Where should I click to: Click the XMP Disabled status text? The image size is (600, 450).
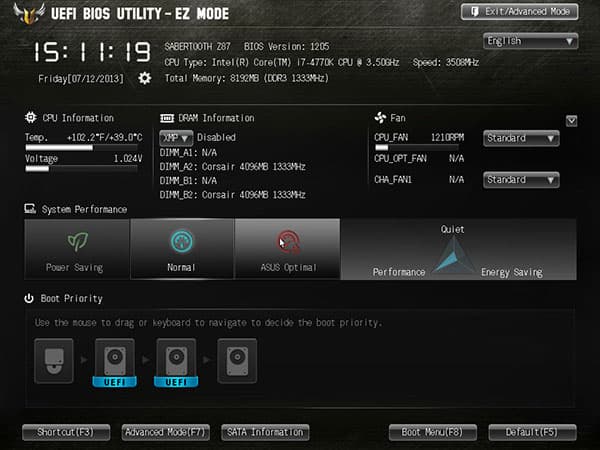click(216, 137)
